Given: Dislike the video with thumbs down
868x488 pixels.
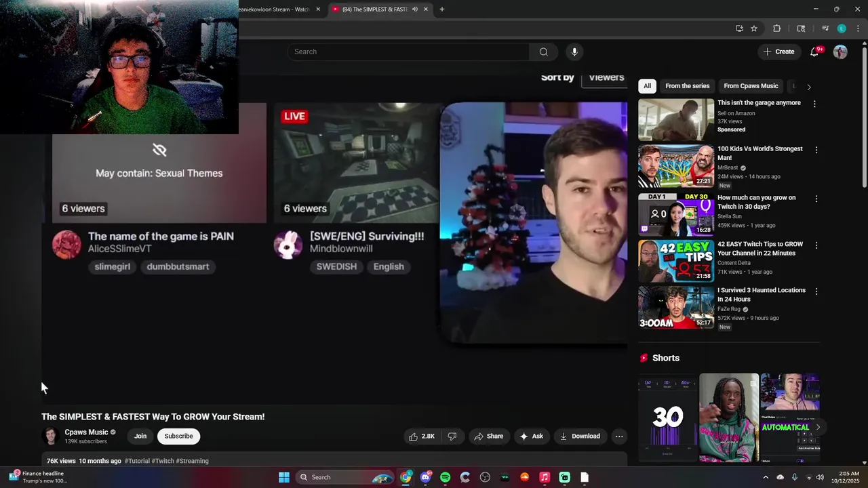Looking at the screenshot, I should pyautogui.click(x=452, y=436).
